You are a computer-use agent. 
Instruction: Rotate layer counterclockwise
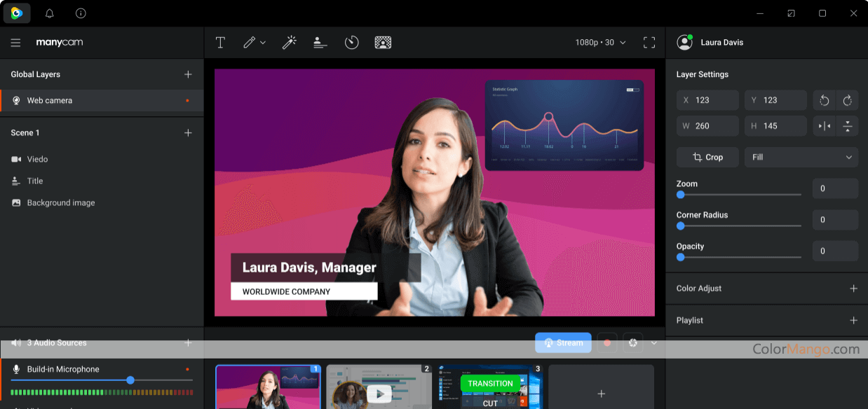coord(825,100)
